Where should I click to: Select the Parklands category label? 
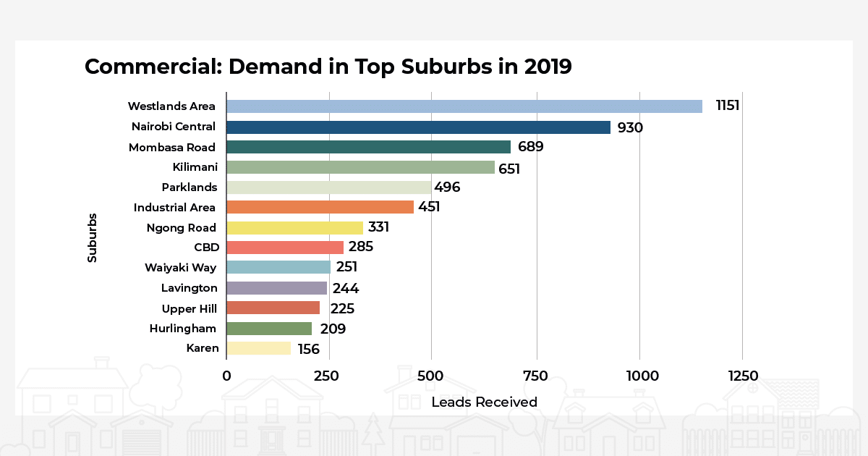(x=190, y=187)
